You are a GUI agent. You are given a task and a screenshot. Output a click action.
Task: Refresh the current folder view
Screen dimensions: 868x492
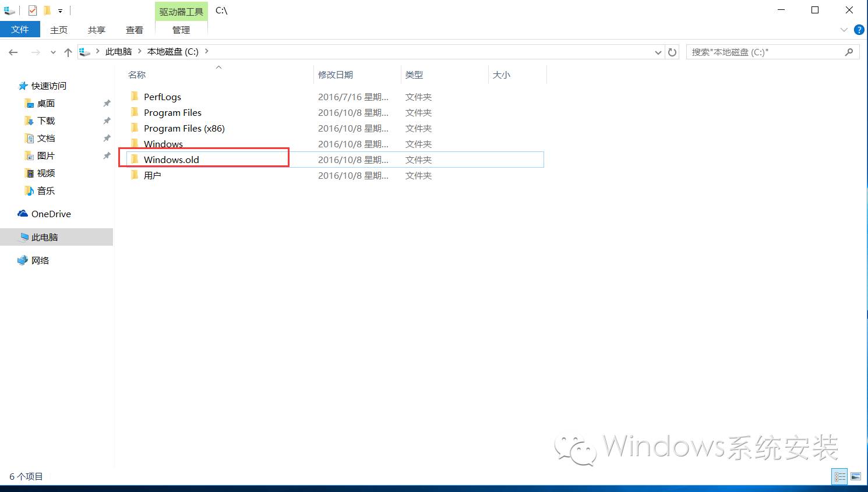(672, 52)
